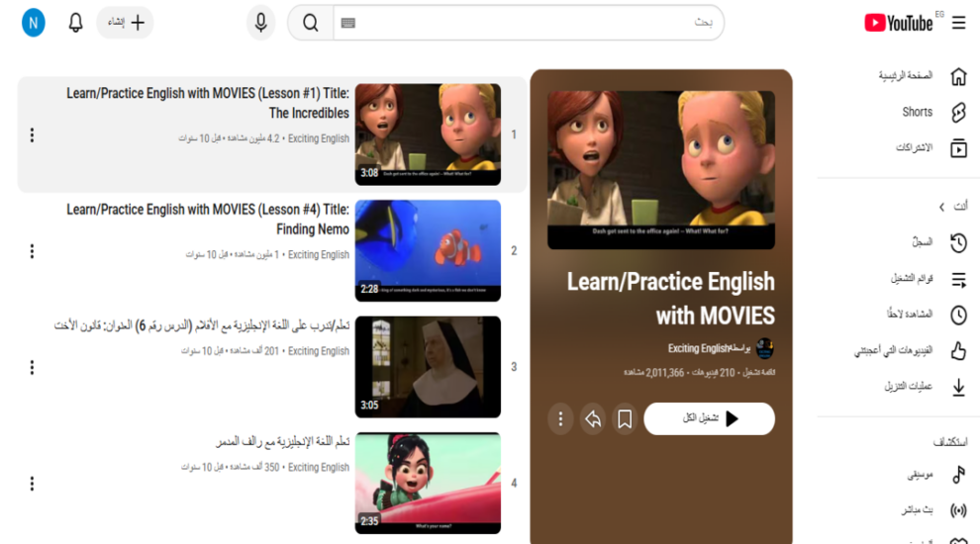Image resolution: width=980 pixels, height=544 pixels.
Task: Open playlist more options three dots
Action: [x=560, y=418]
